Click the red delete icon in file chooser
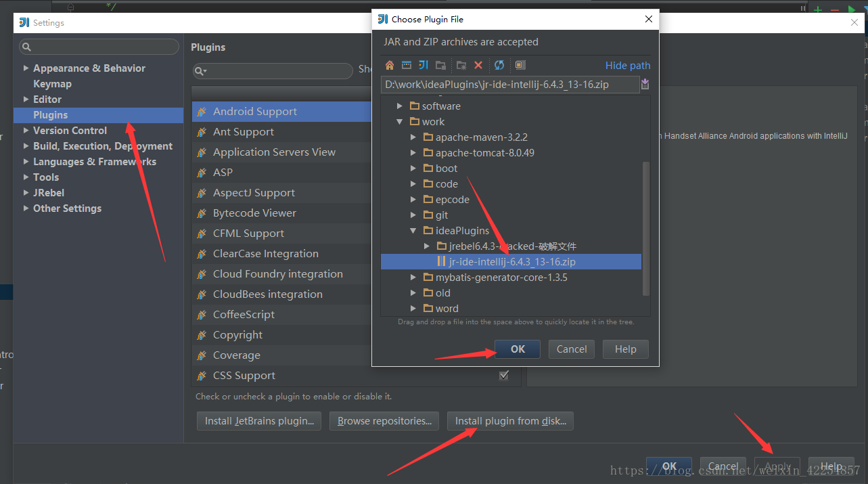 tap(478, 65)
